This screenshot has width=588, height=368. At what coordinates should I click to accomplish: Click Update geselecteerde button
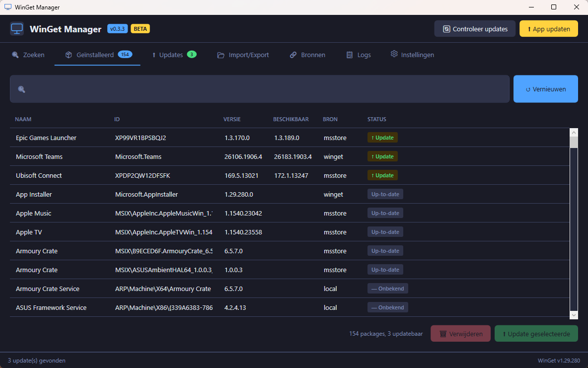pos(536,334)
